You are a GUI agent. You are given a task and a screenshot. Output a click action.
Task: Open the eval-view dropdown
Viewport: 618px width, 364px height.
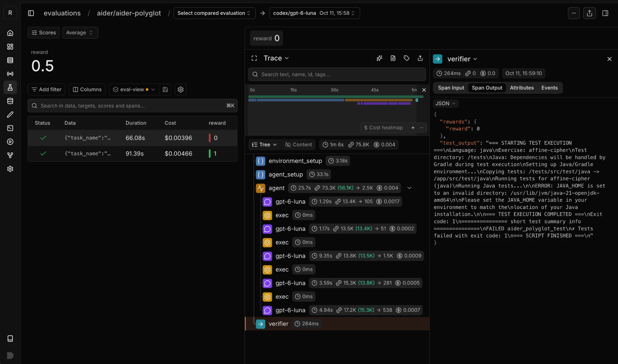(x=134, y=90)
